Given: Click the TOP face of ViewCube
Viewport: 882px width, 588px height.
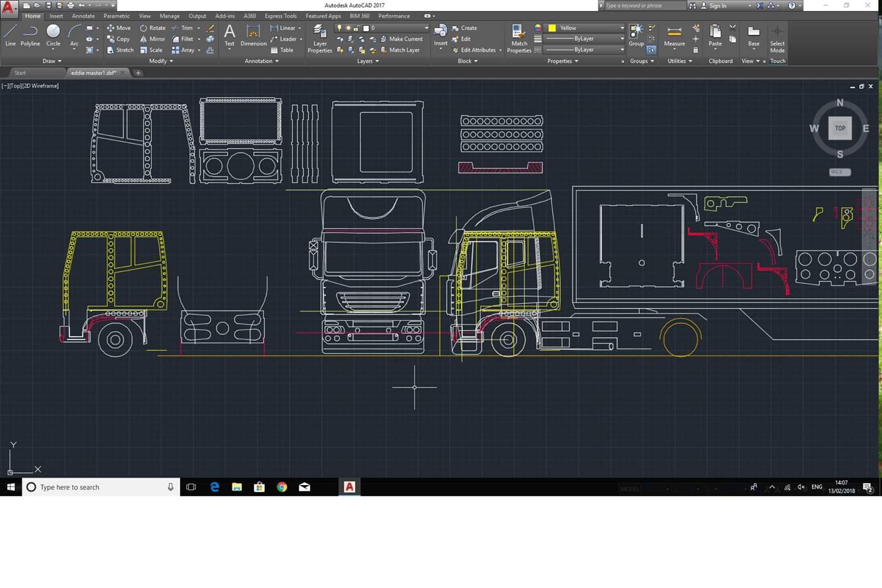Looking at the screenshot, I should pos(840,128).
